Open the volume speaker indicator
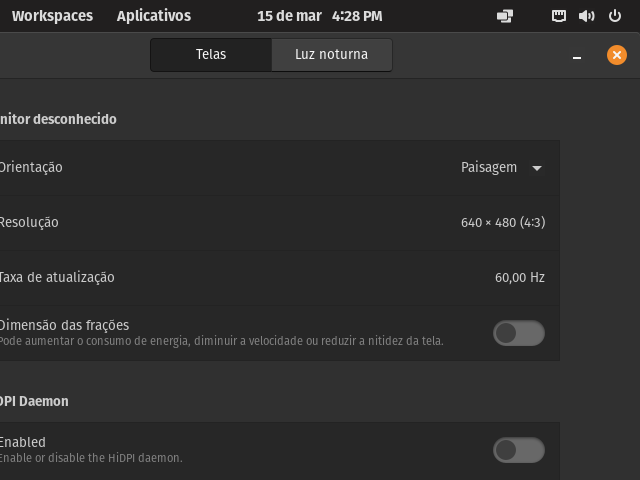 tap(587, 16)
